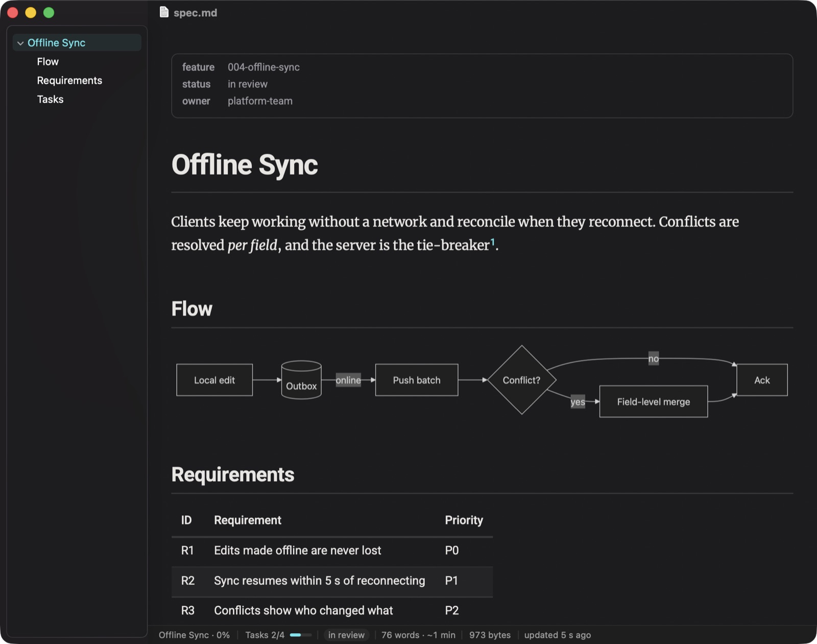
Task: Click the 'no' edge label
Action: tap(654, 359)
